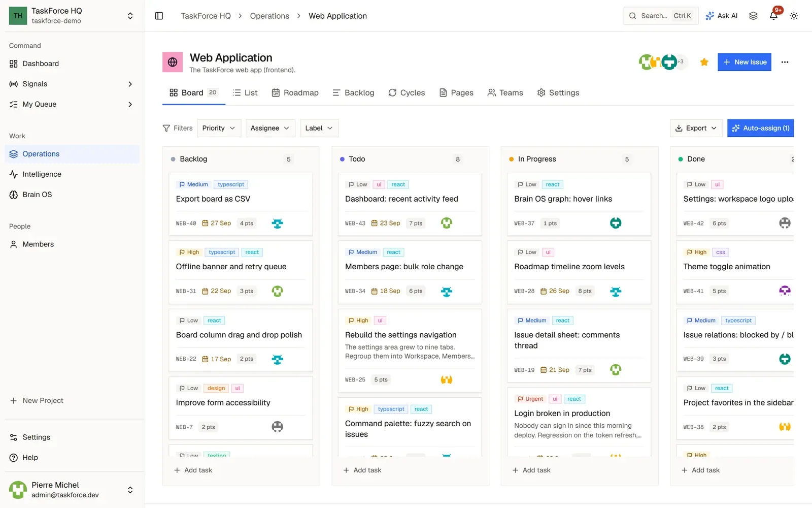
Task: Click assignee avatar on WEB-37 card
Action: click(616, 223)
